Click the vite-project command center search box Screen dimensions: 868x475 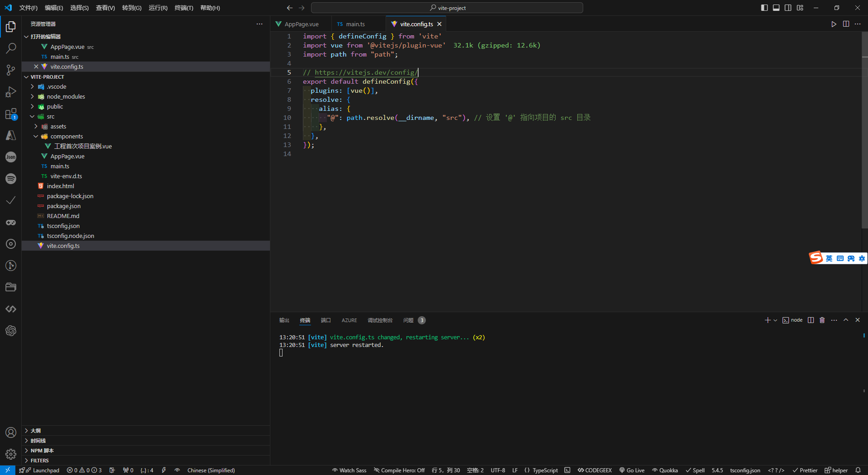pyautogui.click(x=447, y=8)
